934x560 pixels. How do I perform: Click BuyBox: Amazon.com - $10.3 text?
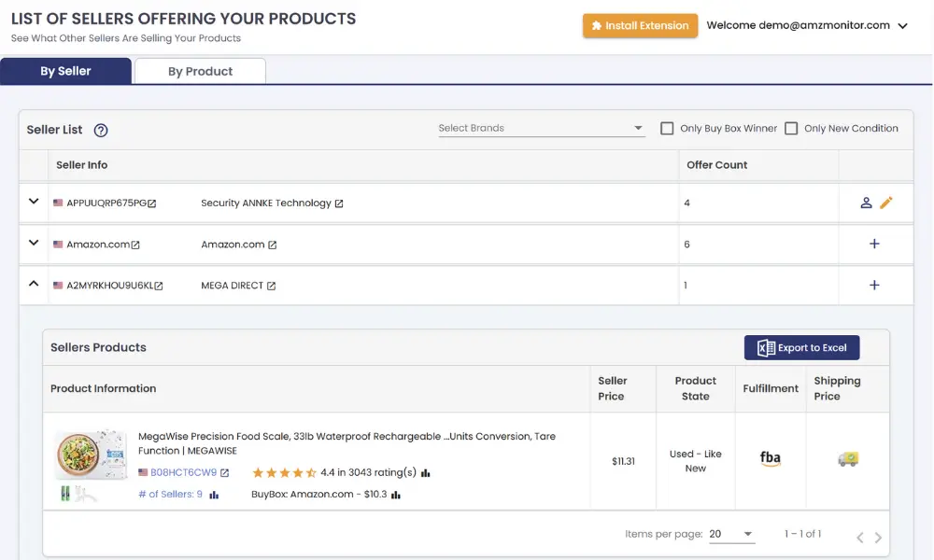click(318, 494)
